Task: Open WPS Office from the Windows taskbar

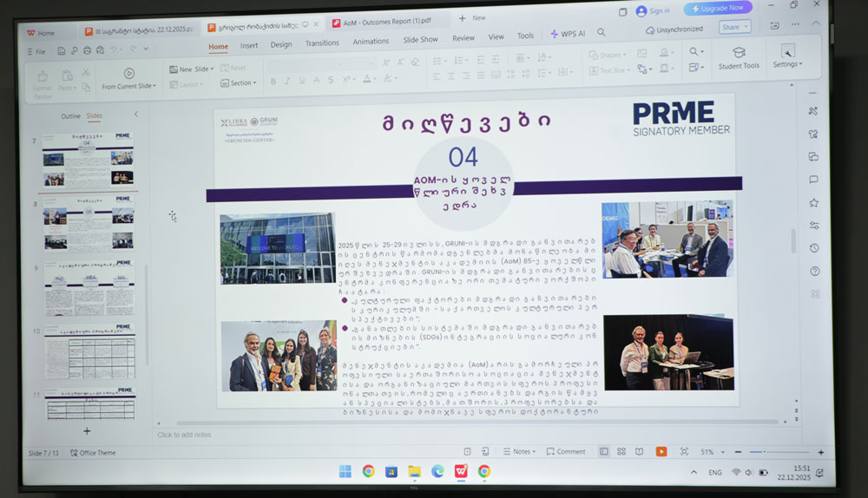Action: pyautogui.click(x=460, y=471)
